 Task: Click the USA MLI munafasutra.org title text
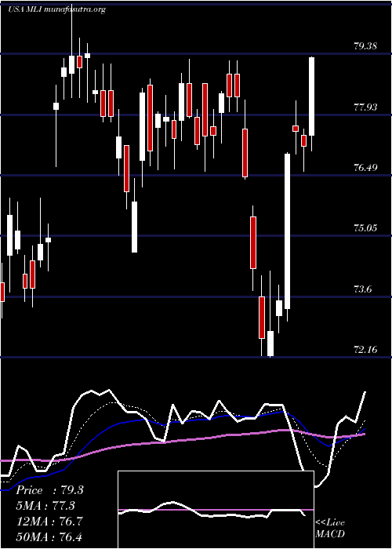57,9
